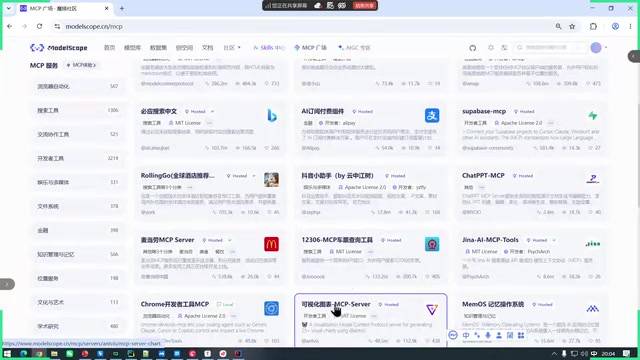This screenshot has height=360, width=640.
Task: Select 交流协作工具 category
Action: [x=78, y=134]
